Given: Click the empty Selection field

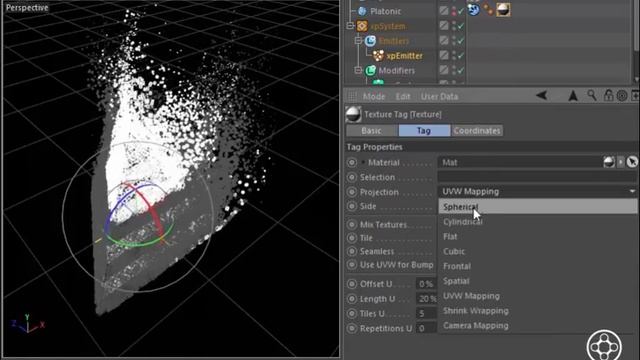Looking at the screenshot, I should click(x=538, y=177).
